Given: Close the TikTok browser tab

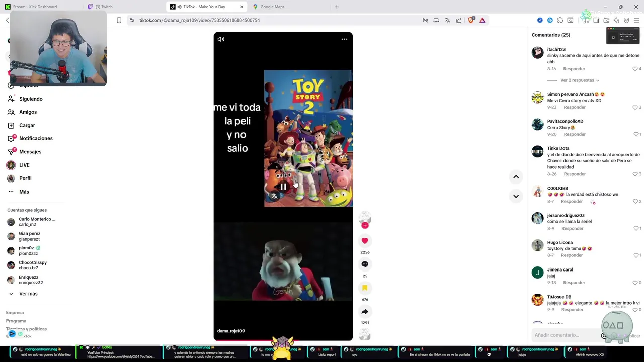Looking at the screenshot, I should tap(242, 7).
